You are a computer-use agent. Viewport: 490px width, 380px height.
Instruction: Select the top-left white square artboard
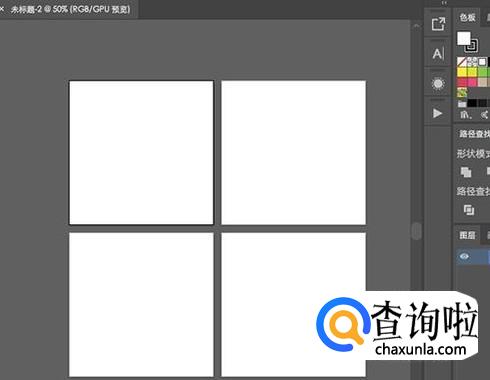[x=141, y=153]
